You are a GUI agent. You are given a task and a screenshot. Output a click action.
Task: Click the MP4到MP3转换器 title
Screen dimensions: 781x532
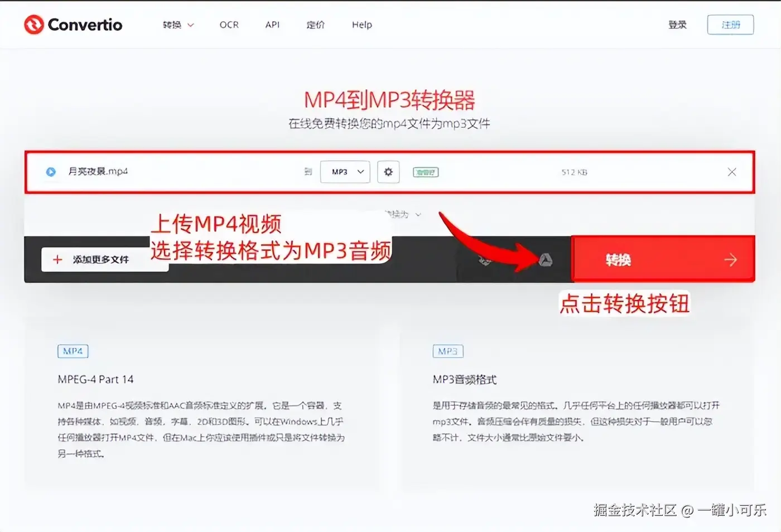389,100
